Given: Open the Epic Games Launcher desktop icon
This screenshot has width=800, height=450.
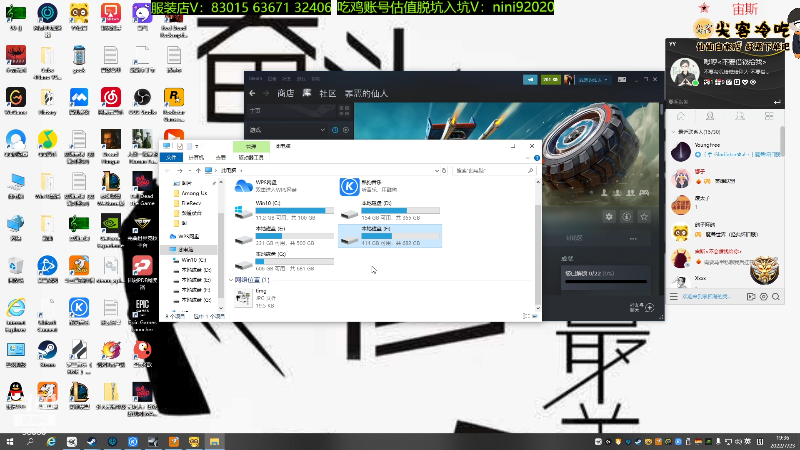Looking at the screenshot, I should pyautogui.click(x=142, y=312).
